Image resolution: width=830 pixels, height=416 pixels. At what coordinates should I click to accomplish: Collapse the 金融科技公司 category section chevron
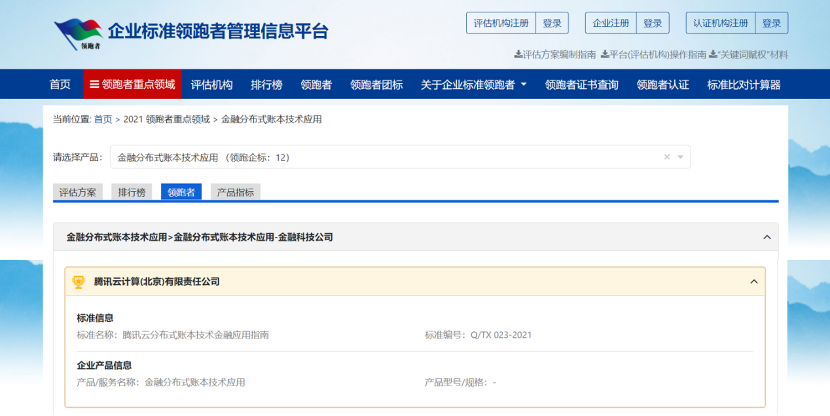pos(767,237)
